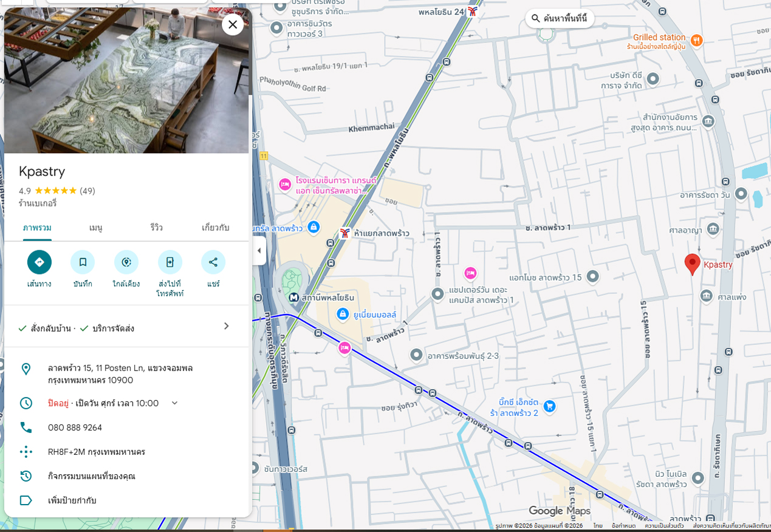Click the แชร์ share icon

(213, 262)
